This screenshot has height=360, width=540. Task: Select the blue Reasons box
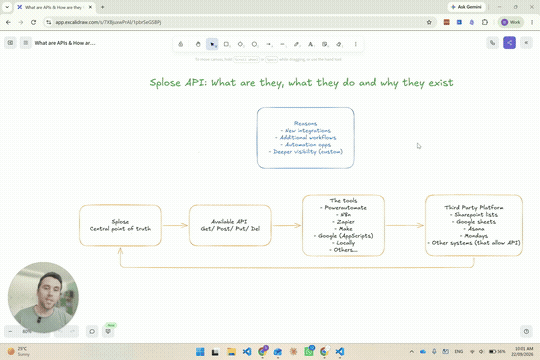pos(305,138)
